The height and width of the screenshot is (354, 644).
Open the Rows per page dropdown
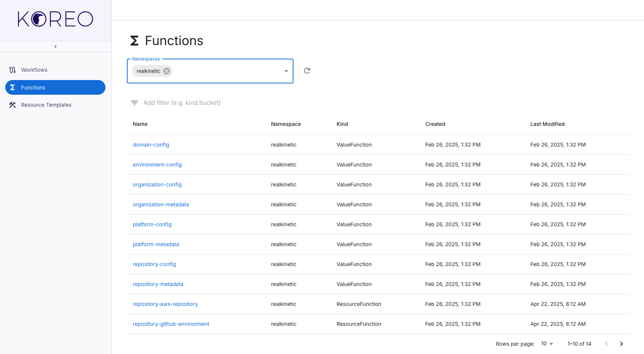tap(547, 343)
